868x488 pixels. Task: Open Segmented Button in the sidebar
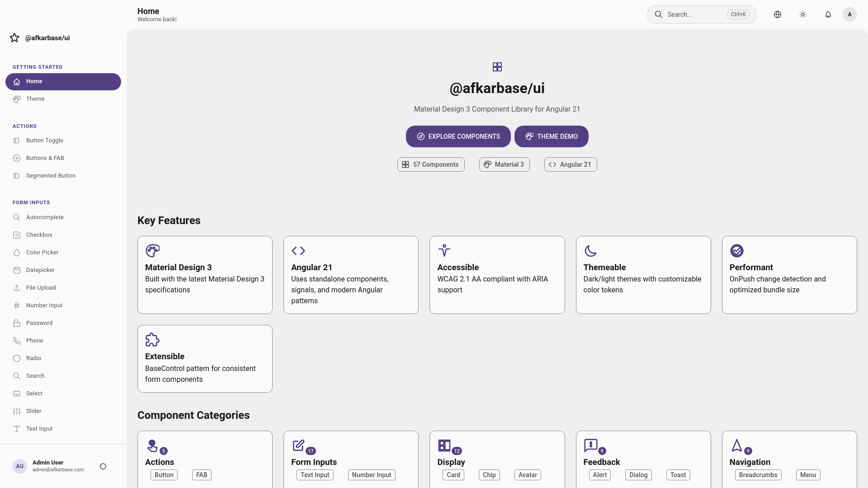63,176
